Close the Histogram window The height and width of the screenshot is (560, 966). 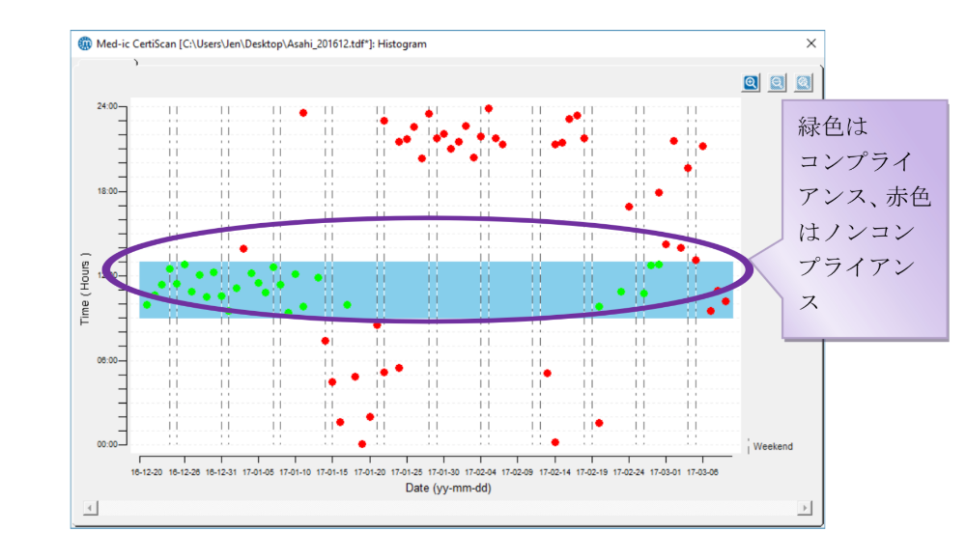pos(810,43)
